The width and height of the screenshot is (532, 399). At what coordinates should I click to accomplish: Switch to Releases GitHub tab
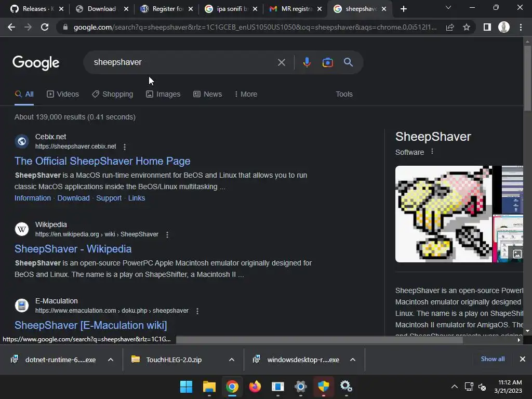coord(32,9)
